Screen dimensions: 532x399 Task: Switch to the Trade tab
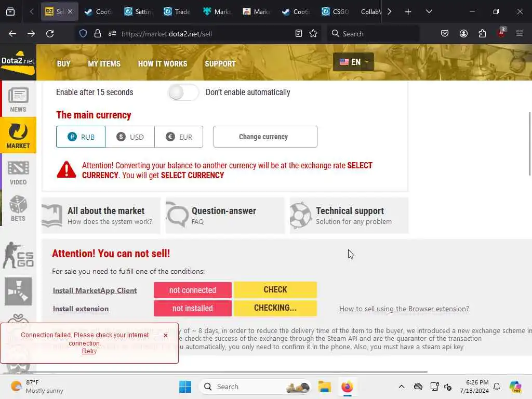(x=177, y=11)
